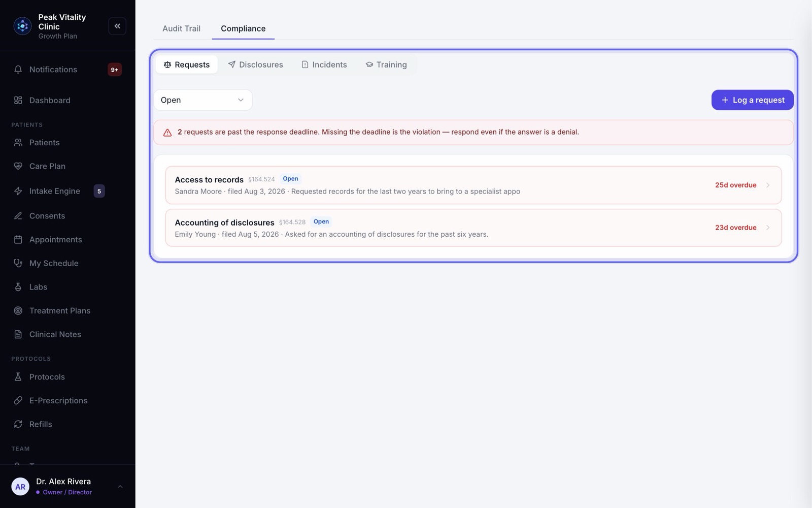The image size is (812, 508).
Task: Switch to the Disclosures tab
Action: pos(255,65)
